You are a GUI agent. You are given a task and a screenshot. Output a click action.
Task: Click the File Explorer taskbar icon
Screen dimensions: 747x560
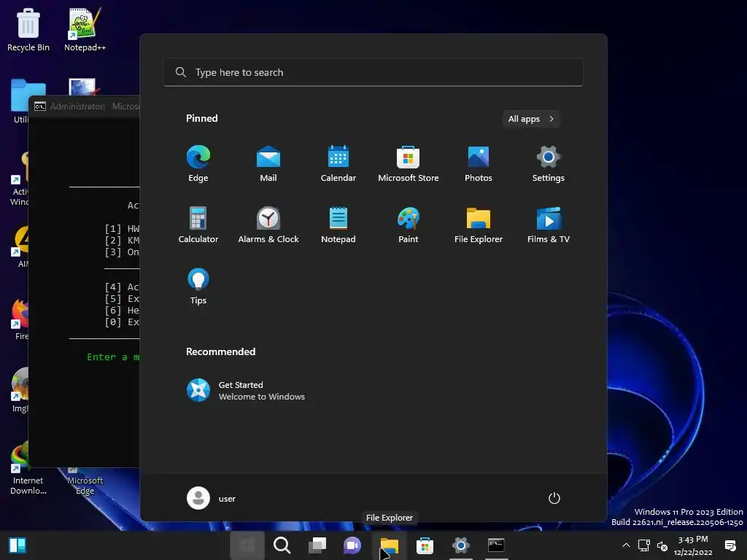pyautogui.click(x=390, y=545)
